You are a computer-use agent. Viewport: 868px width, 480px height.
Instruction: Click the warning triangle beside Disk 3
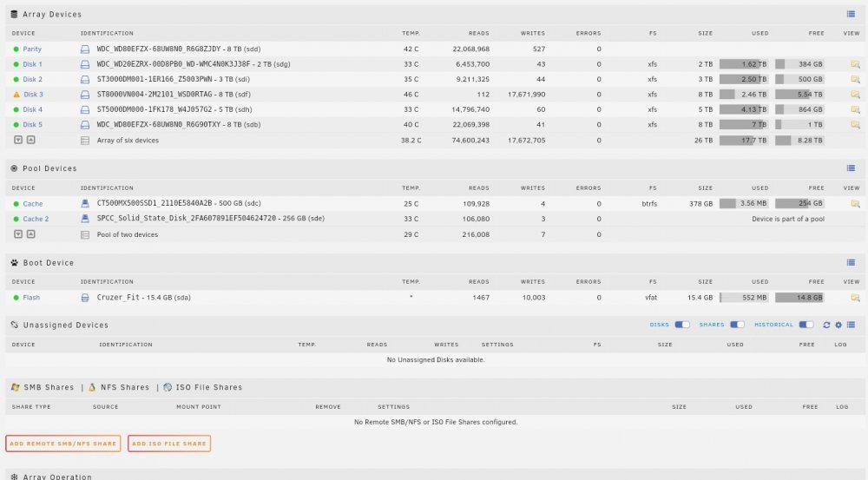16,95
